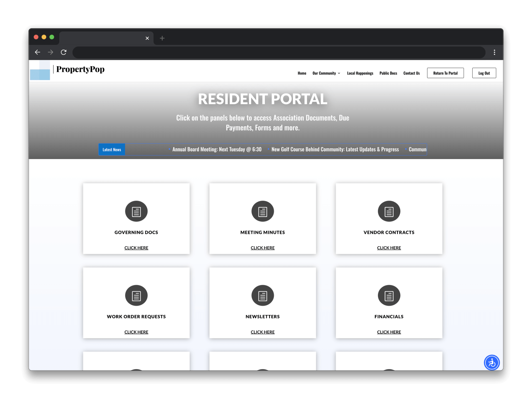The width and height of the screenshot is (532, 399).
Task: Click the Financials document icon
Action: click(x=389, y=295)
